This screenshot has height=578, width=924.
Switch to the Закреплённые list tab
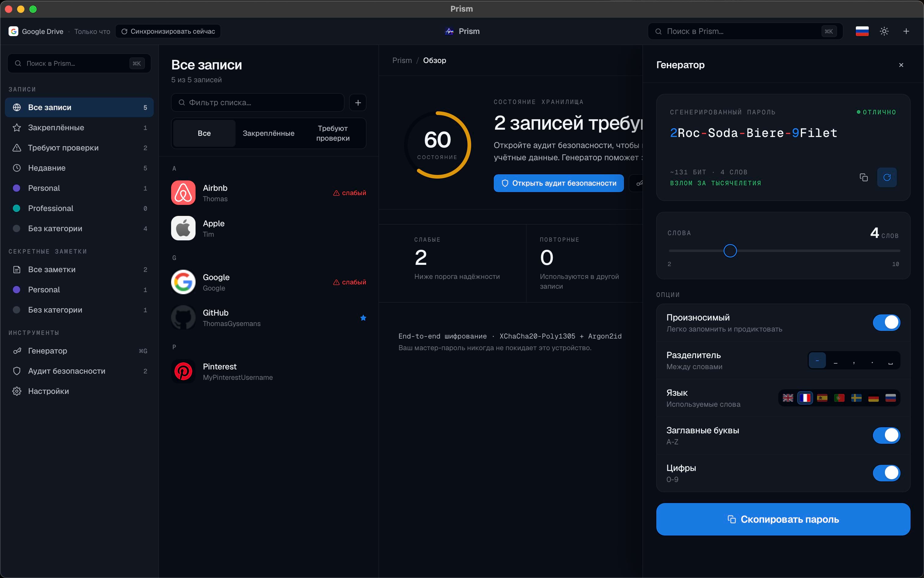[x=268, y=133]
